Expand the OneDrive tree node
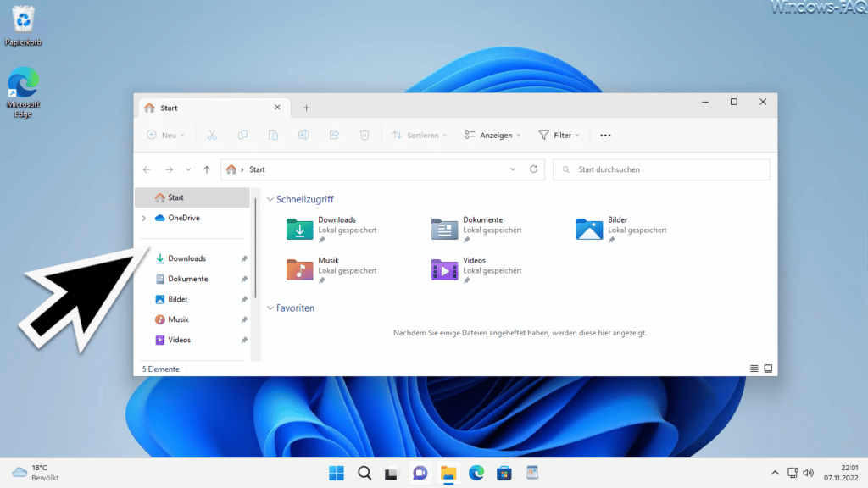 click(x=144, y=218)
